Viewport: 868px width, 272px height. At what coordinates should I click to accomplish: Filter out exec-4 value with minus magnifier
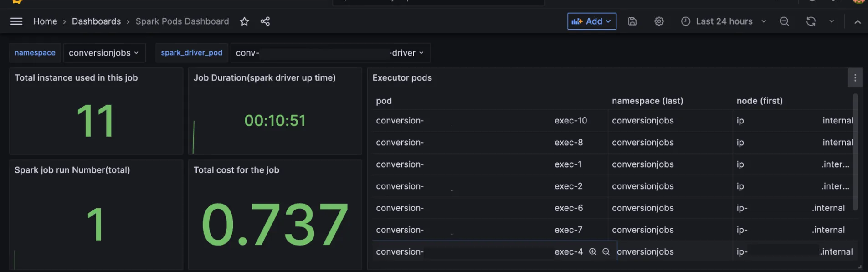(606, 251)
